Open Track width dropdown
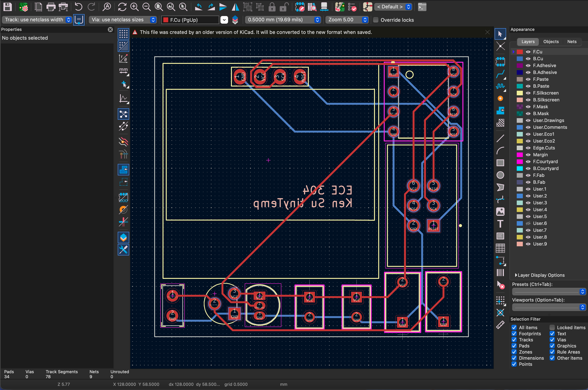This screenshot has width=588, height=390. point(37,20)
